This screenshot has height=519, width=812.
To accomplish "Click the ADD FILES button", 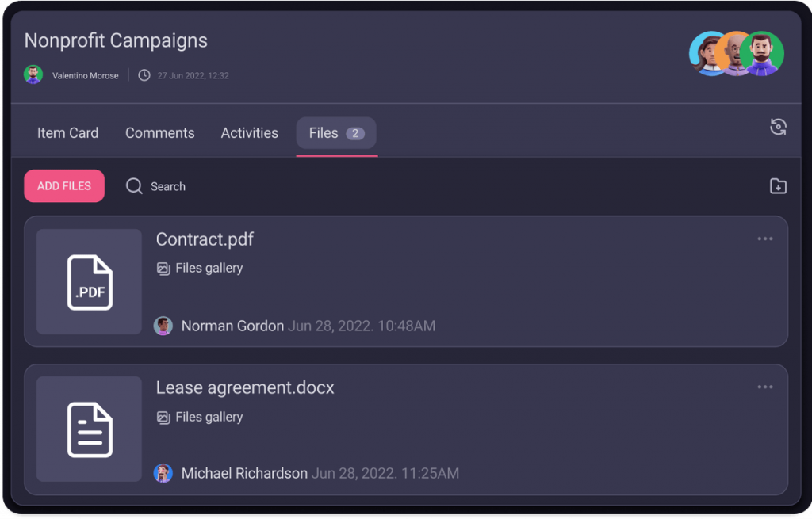I will click(x=63, y=185).
